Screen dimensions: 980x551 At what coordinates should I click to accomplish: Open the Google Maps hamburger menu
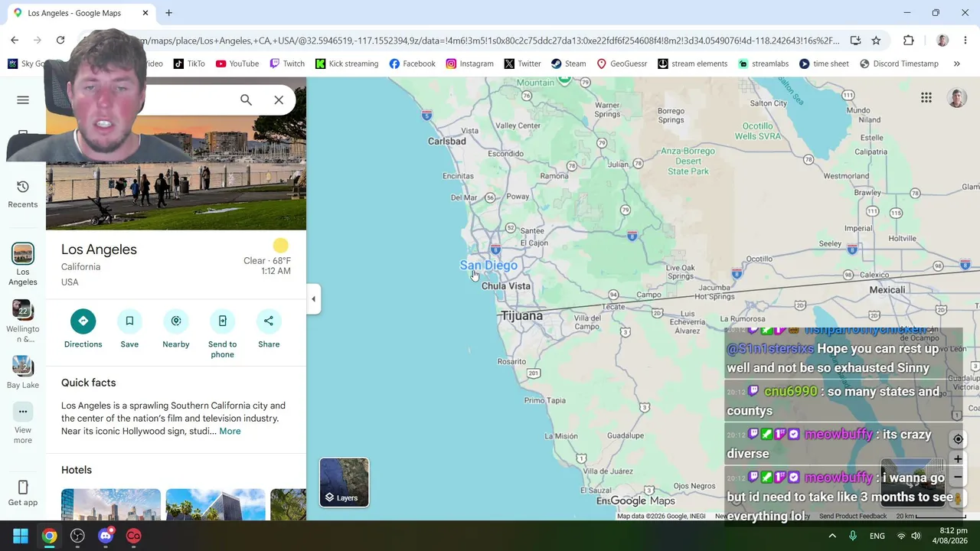click(23, 100)
